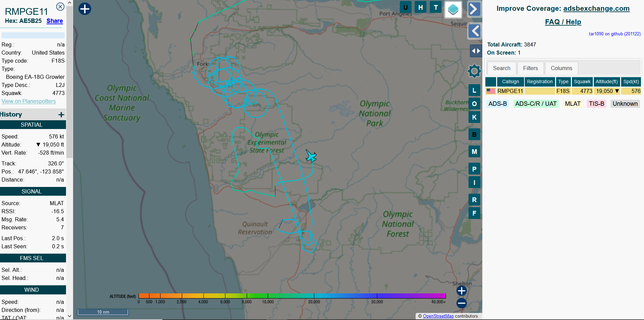Open the settings gear icon
Image resolution: width=644 pixels, height=320 pixels.
(474, 71)
